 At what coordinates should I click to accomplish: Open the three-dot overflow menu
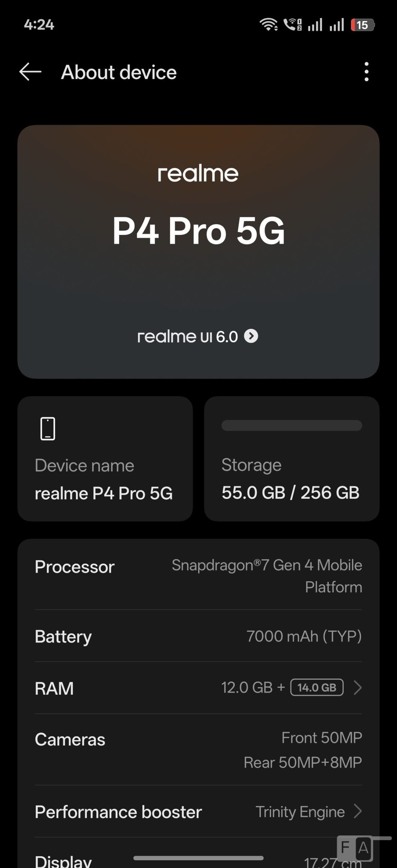coord(366,72)
